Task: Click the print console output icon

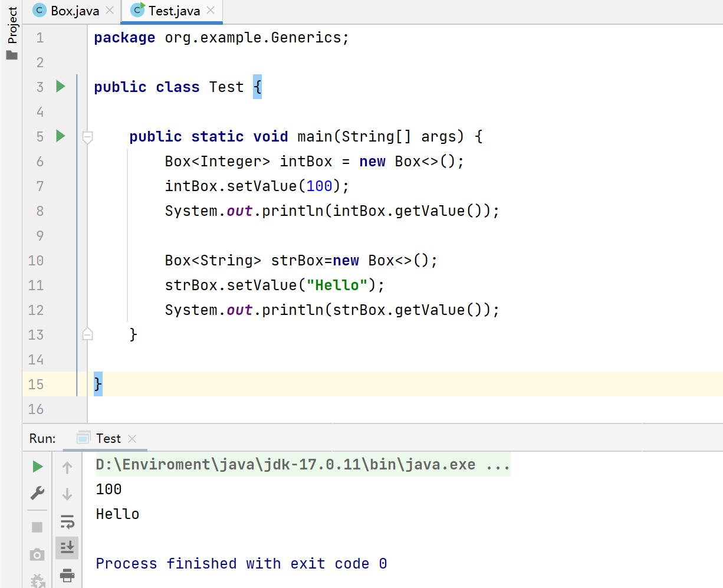Action: (67, 575)
